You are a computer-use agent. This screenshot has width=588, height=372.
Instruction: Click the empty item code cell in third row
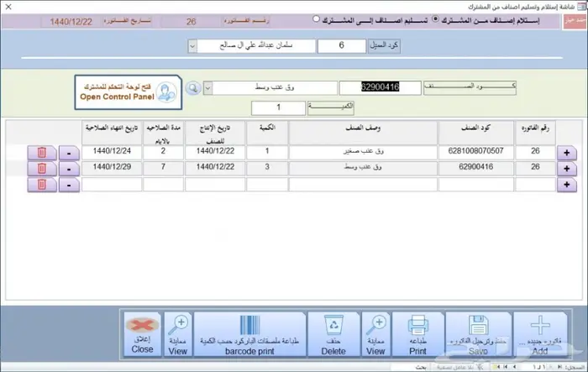(476, 185)
